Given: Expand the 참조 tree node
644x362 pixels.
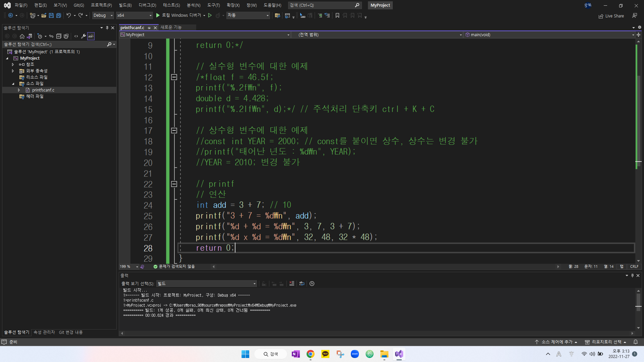Looking at the screenshot, I should (13, 64).
